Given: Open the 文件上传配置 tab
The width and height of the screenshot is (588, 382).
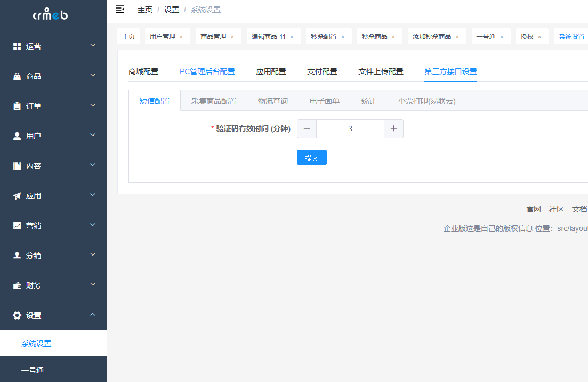Looking at the screenshot, I should 381,71.
